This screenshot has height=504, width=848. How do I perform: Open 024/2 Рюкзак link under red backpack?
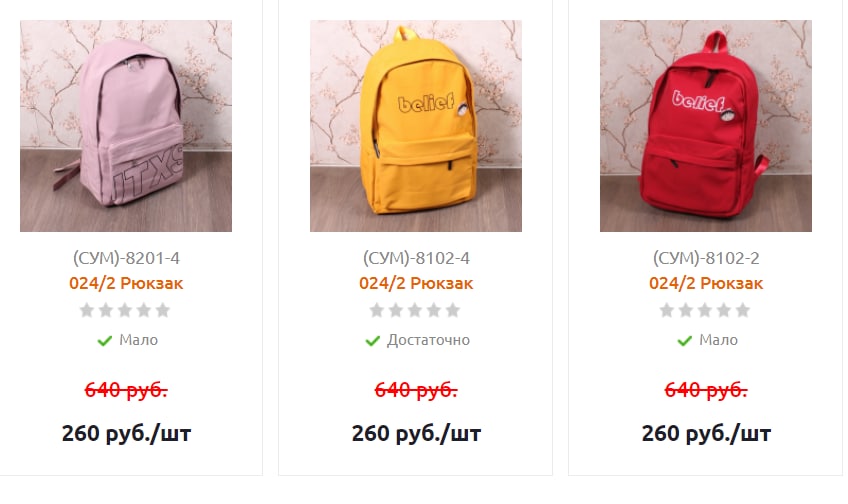tap(706, 283)
